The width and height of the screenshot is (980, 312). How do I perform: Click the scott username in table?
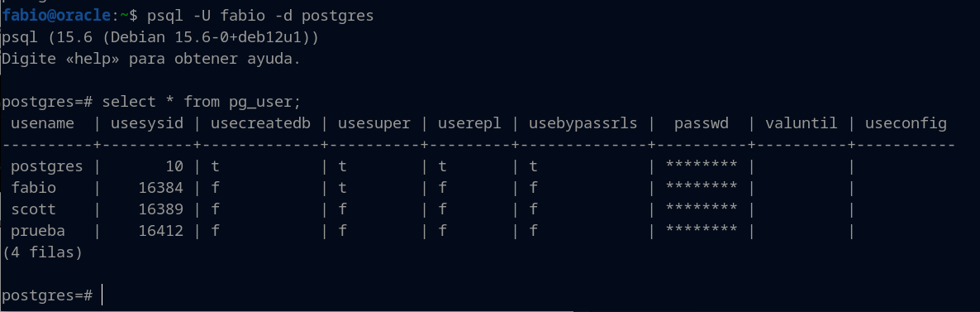[33, 209]
